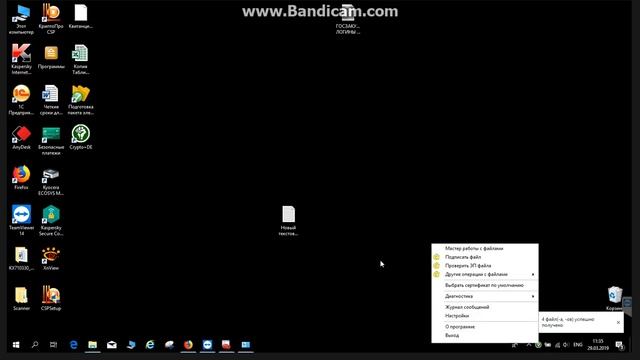640x360 pixels.
Task: Expand the Диагностика submenu
Action: pyautogui.click(x=485, y=296)
